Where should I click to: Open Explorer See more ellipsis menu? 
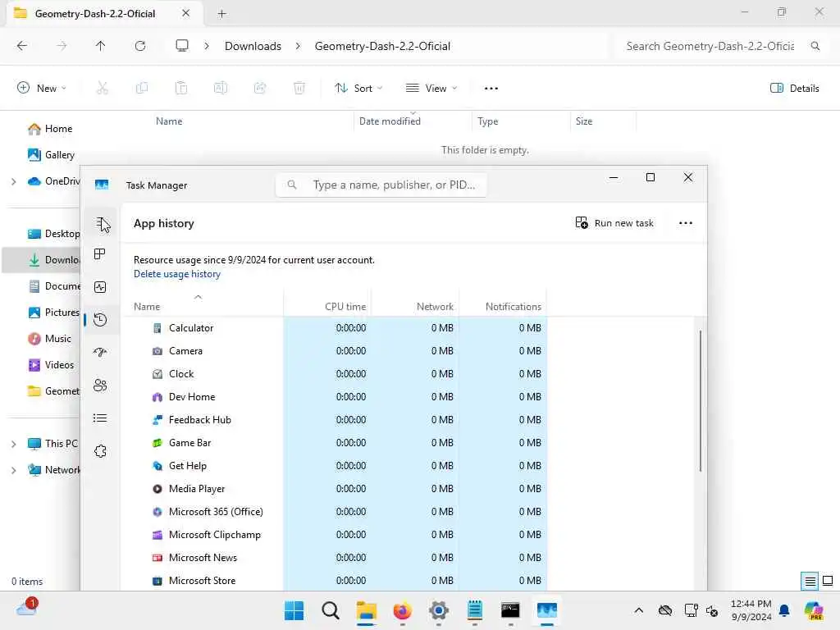(491, 89)
